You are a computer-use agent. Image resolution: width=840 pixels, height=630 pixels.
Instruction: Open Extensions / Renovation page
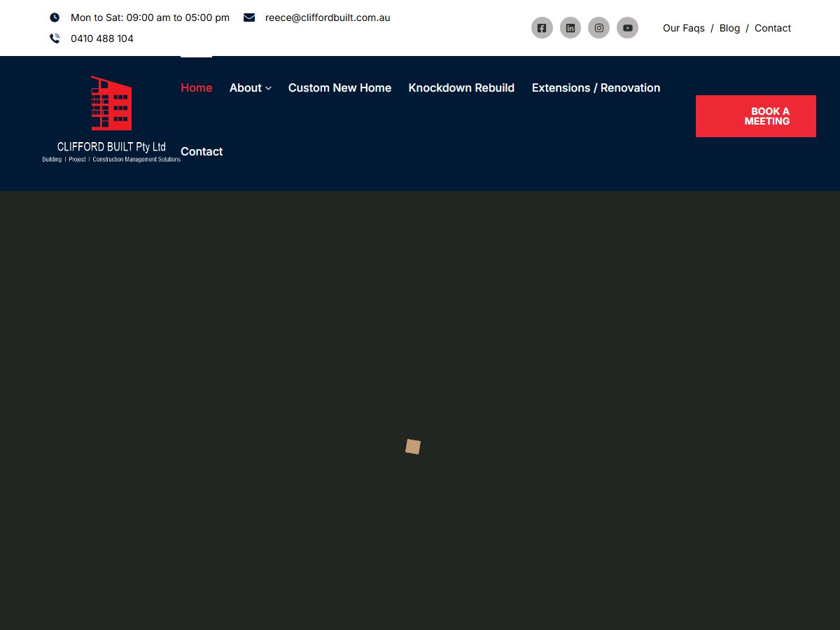pyautogui.click(x=596, y=87)
